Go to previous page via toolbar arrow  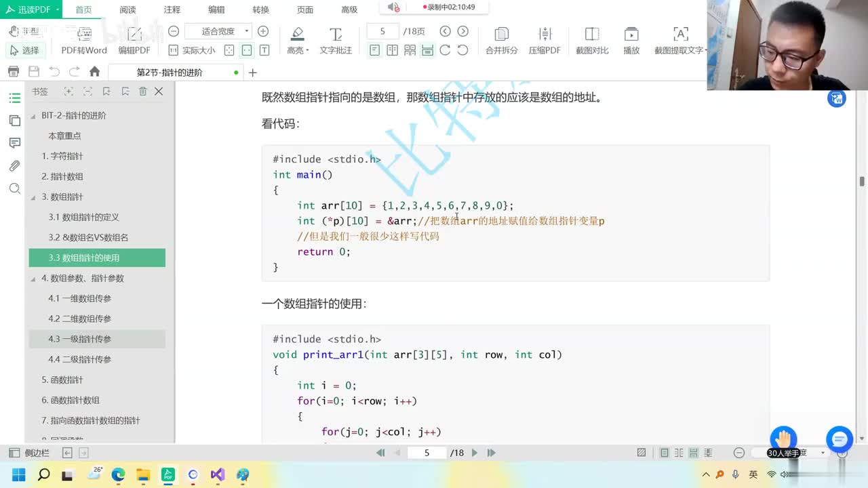click(445, 31)
